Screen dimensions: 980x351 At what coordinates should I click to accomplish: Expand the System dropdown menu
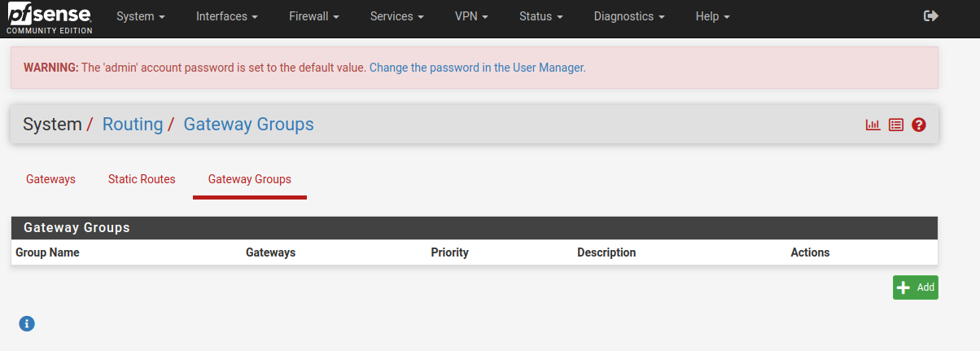point(141,16)
